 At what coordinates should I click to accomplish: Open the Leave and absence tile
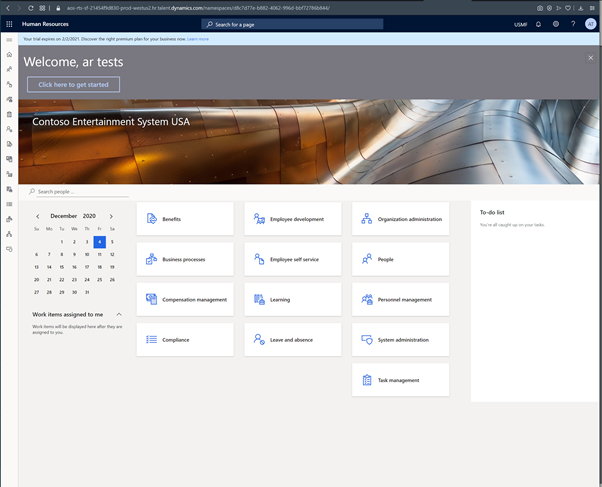pyautogui.click(x=293, y=340)
